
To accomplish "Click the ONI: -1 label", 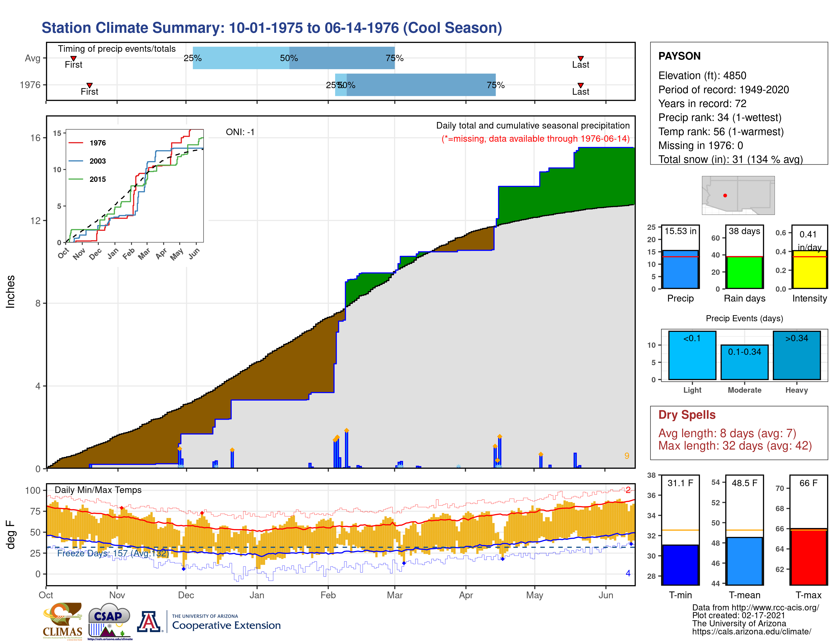I will coord(240,132).
